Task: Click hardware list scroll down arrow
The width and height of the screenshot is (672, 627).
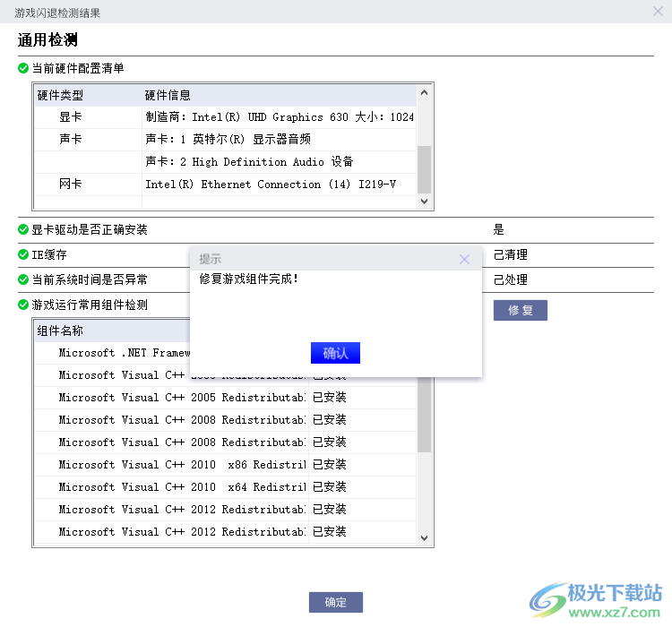Action: 424,201
